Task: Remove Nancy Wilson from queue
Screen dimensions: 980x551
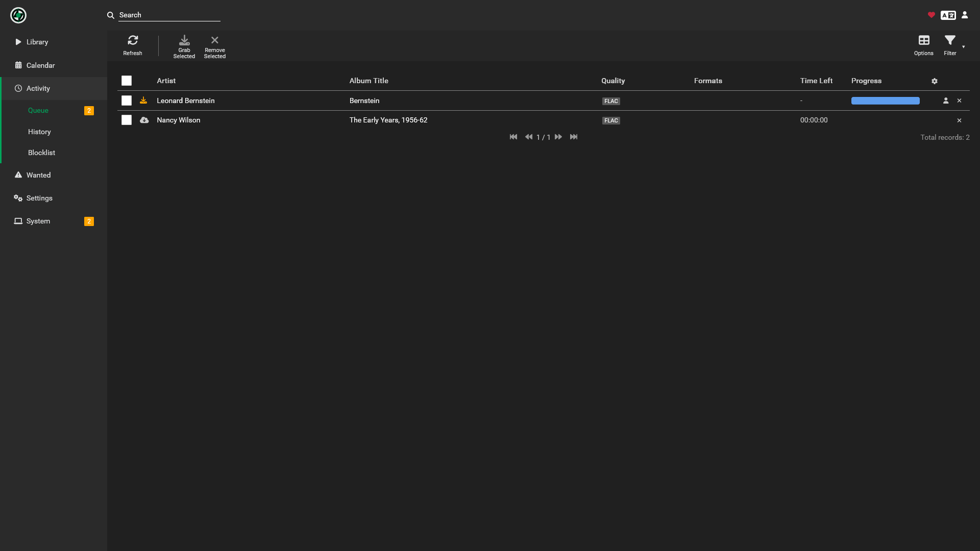Action: click(960, 120)
